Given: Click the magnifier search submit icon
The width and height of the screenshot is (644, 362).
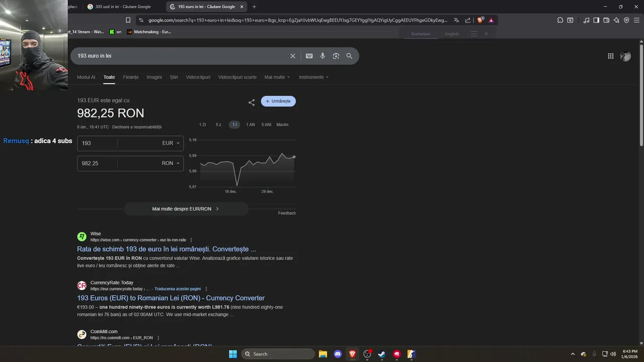Looking at the screenshot, I should pyautogui.click(x=349, y=56).
